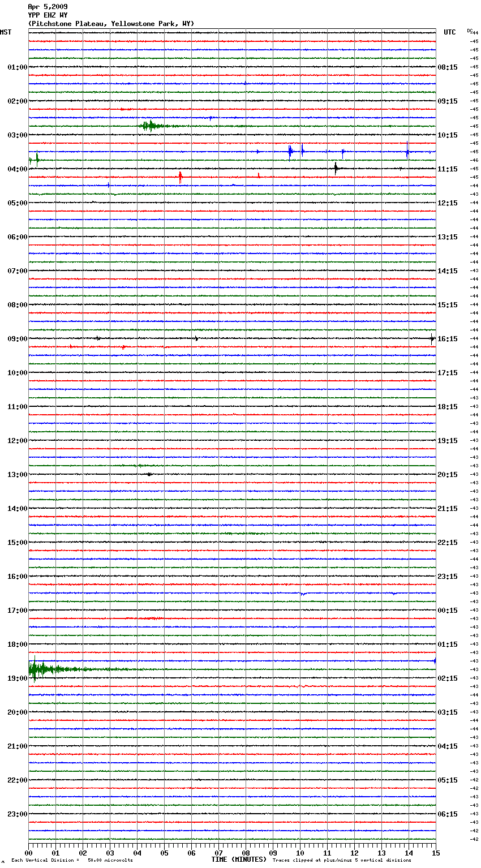Select the 12:00 MST hour label
Viewport: 481px width, 868px height.
pyautogui.click(x=18, y=441)
